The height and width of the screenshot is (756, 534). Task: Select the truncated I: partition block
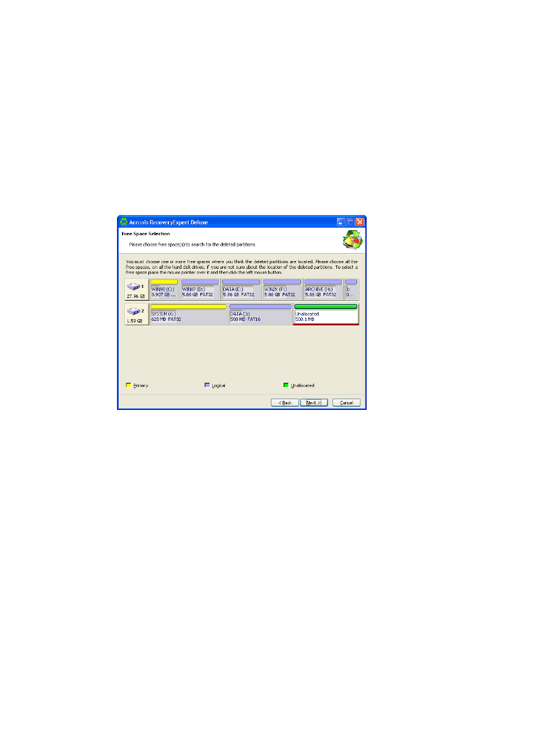351,290
